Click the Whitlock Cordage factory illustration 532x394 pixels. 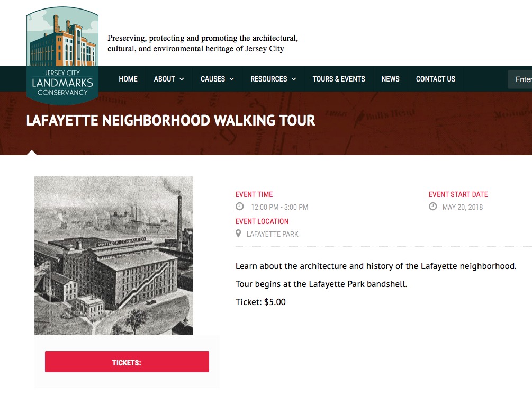[114, 256]
